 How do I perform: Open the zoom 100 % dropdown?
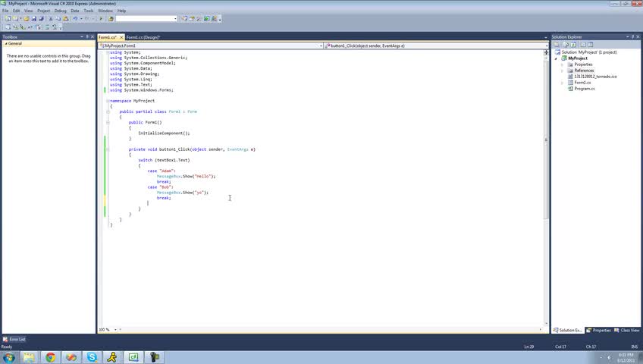coord(115,330)
